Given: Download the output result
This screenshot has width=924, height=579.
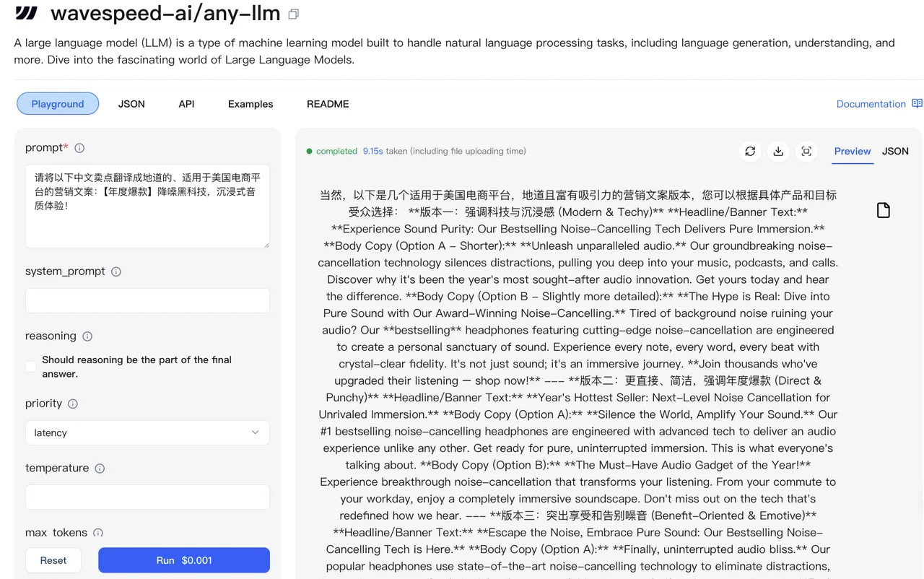Looking at the screenshot, I should click(778, 151).
